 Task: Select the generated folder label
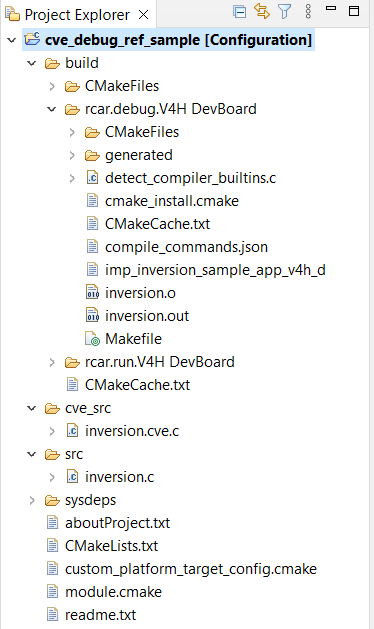(139, 155)
